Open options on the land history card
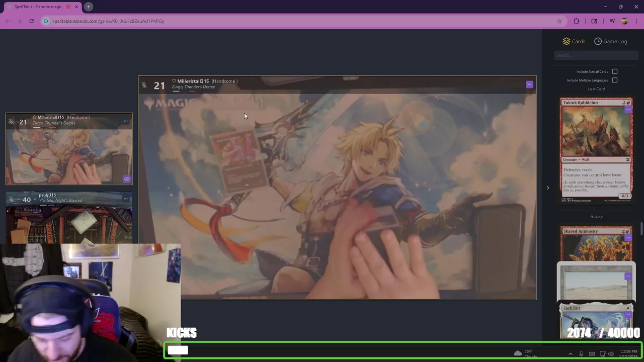 tap(628, 276)
